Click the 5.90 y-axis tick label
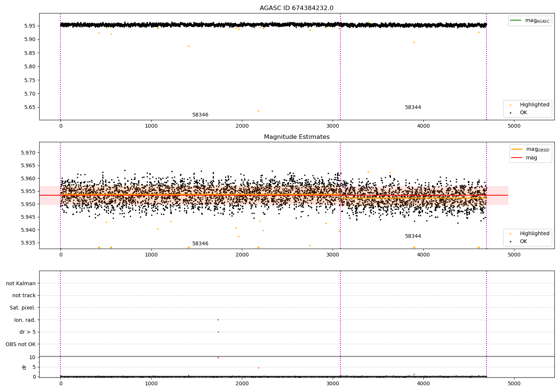Screen dimensions: 560x392 click(30, 40)
